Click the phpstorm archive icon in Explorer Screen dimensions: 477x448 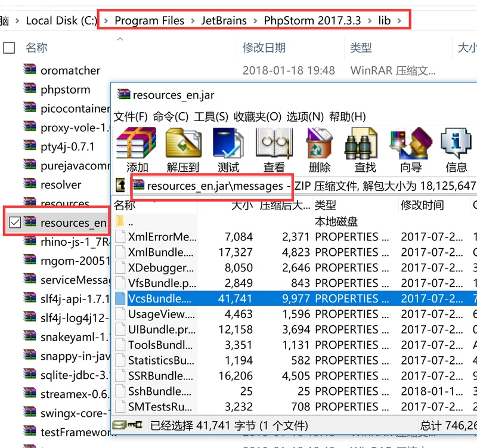[30, 88]
